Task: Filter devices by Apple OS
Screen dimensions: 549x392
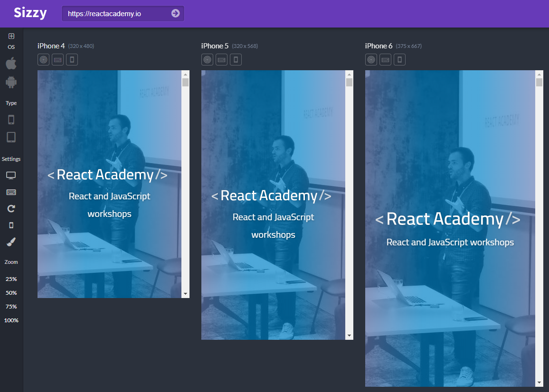Action: (x=11, y=63)
